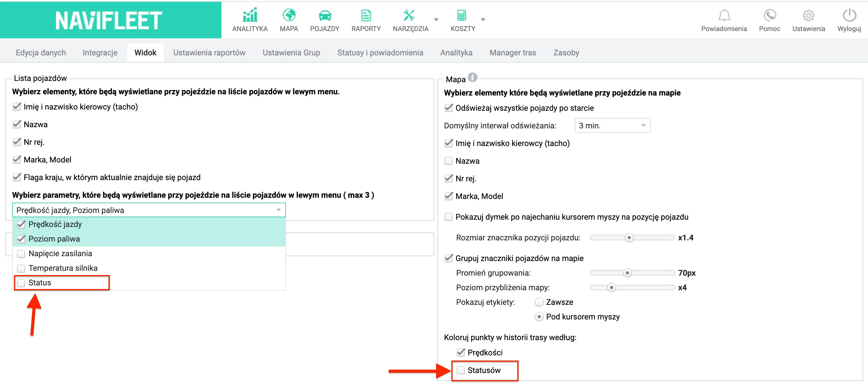Enable the Status checkbox in the list
Viewport: 868px width, 387px height.
coord(21,283)
